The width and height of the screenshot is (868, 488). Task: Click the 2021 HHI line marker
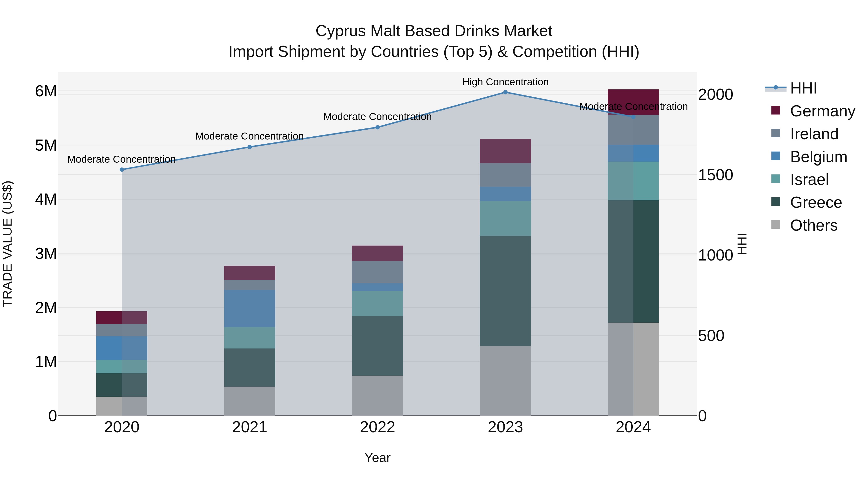pos(250,147)
